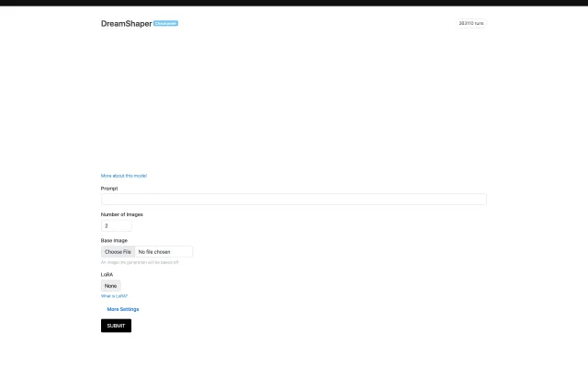Click the disclosure arrow beside More Settings
The height and width of the screenshot is (368, 588).
[103, 309]
